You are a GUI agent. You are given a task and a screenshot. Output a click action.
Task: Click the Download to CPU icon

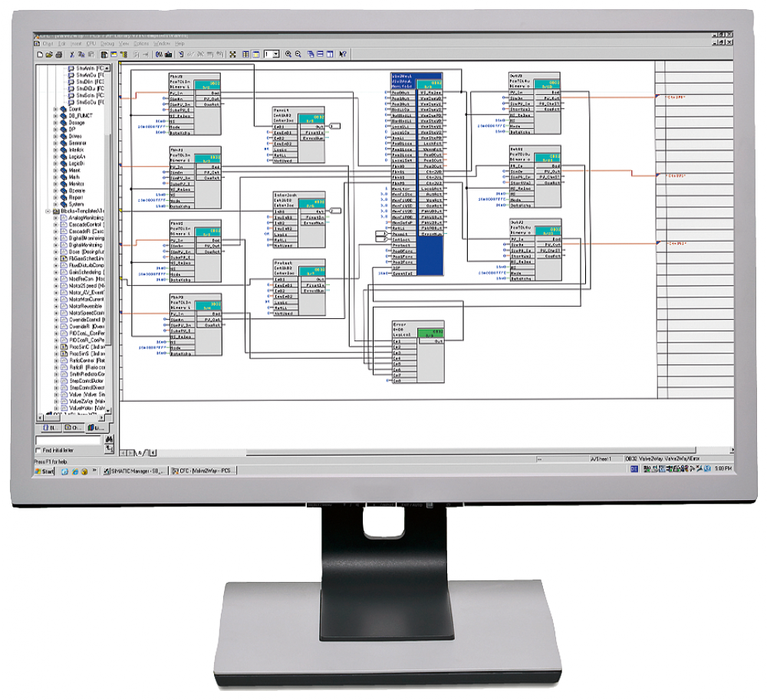tap(168, 54)
